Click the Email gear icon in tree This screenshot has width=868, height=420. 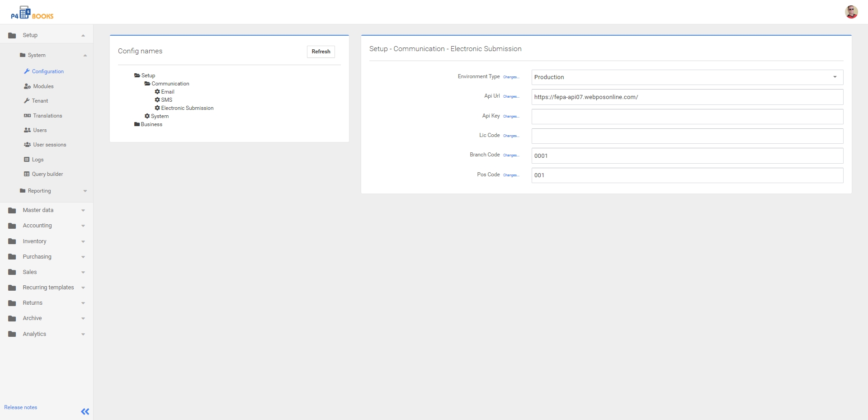(157, 92)
